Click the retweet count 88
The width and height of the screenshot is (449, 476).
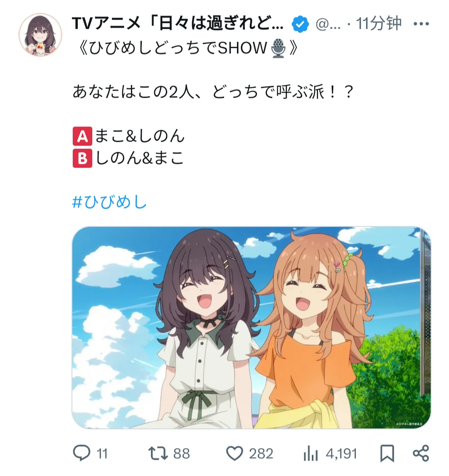click(182, 454)
